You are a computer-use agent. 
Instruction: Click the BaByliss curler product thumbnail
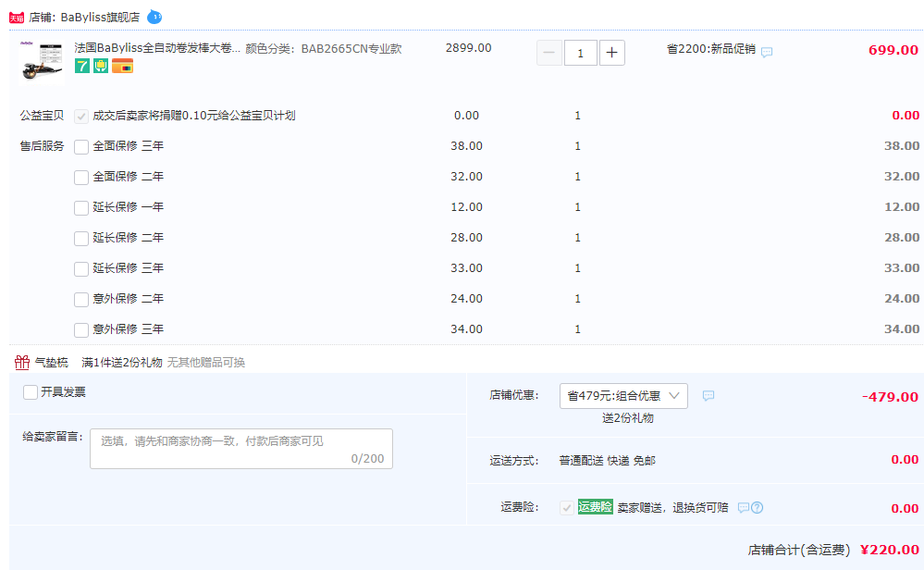point(42,63)
